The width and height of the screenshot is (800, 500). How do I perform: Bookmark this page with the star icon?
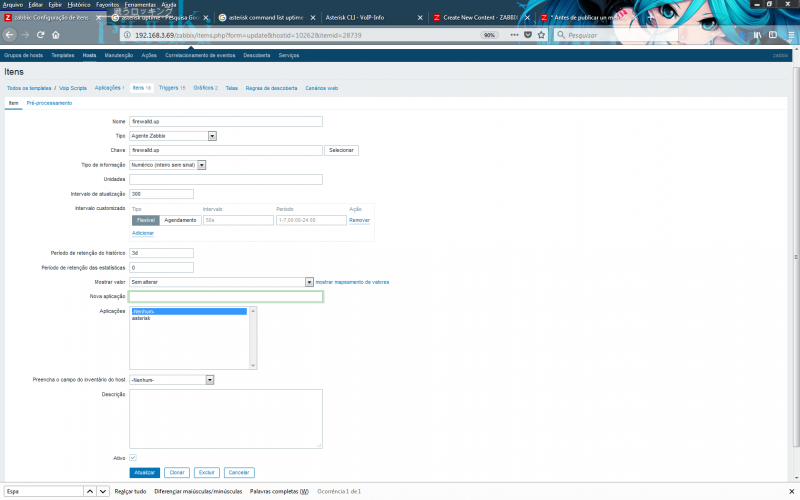pos(541,35)
